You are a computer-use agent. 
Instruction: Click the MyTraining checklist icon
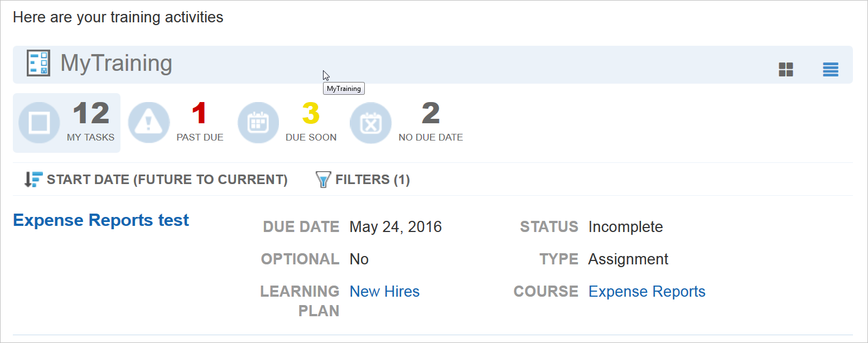[38, 64]
